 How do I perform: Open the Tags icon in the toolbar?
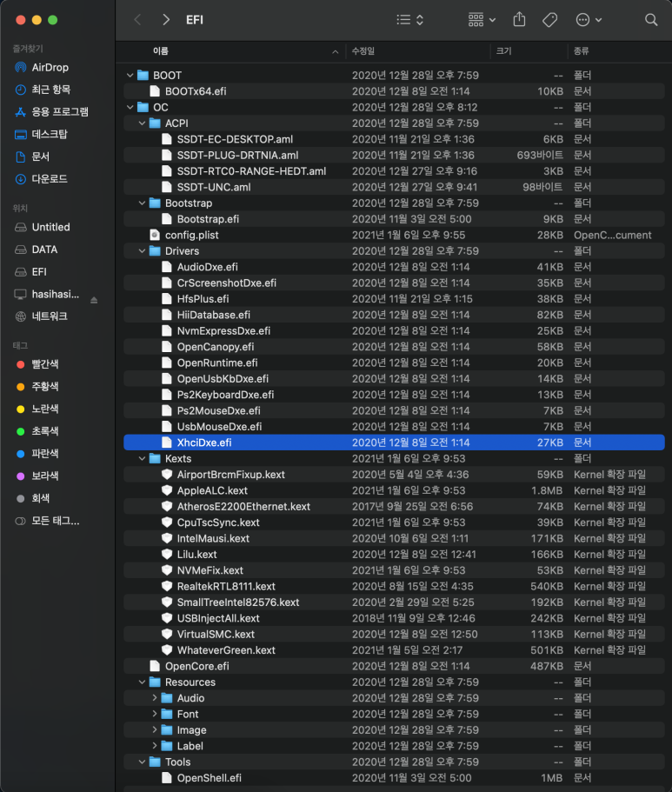[549, 19]
